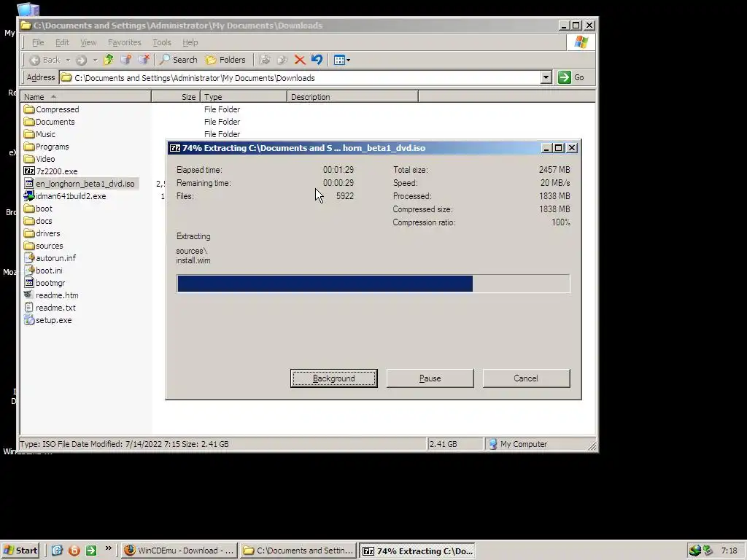Open the Views dropdown in Explorer toolbar
This screenshot has width=747, height=560.
pyautogui.click(x=342, y=60)
